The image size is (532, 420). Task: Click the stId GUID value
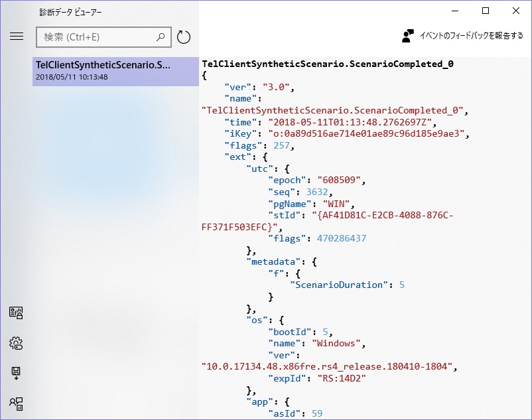tap(328, 221)
